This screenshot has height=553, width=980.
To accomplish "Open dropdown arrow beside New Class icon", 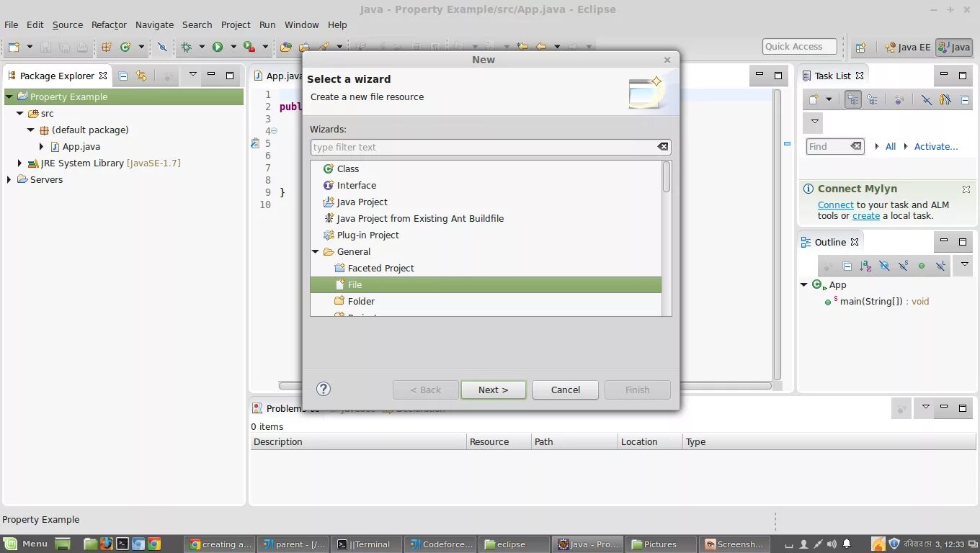I will tap(141, 47).
